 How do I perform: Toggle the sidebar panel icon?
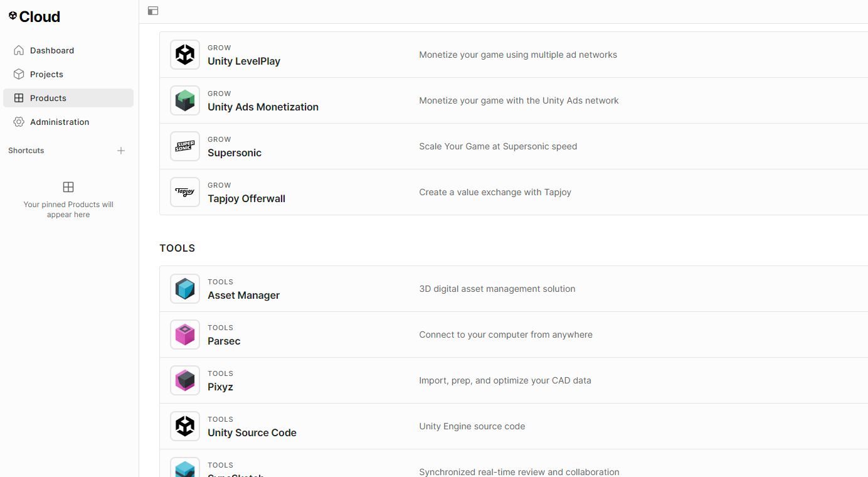[153, 11]
